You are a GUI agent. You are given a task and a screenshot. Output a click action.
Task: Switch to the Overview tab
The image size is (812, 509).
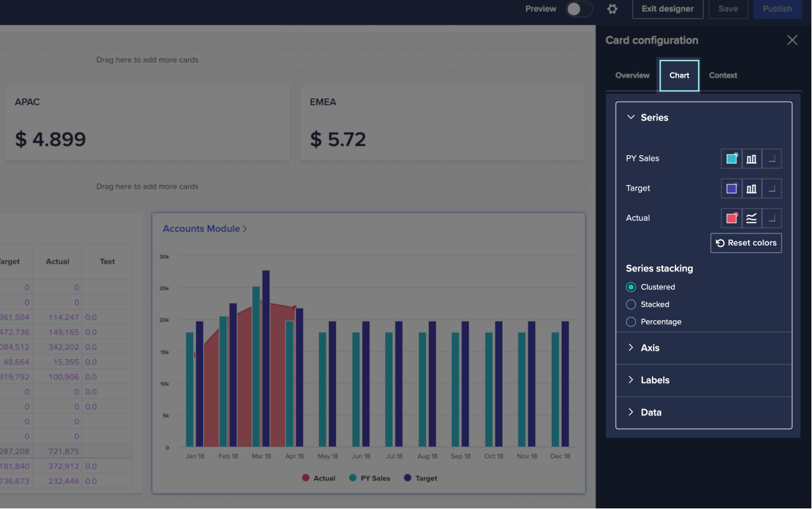[x=632, y=75]
